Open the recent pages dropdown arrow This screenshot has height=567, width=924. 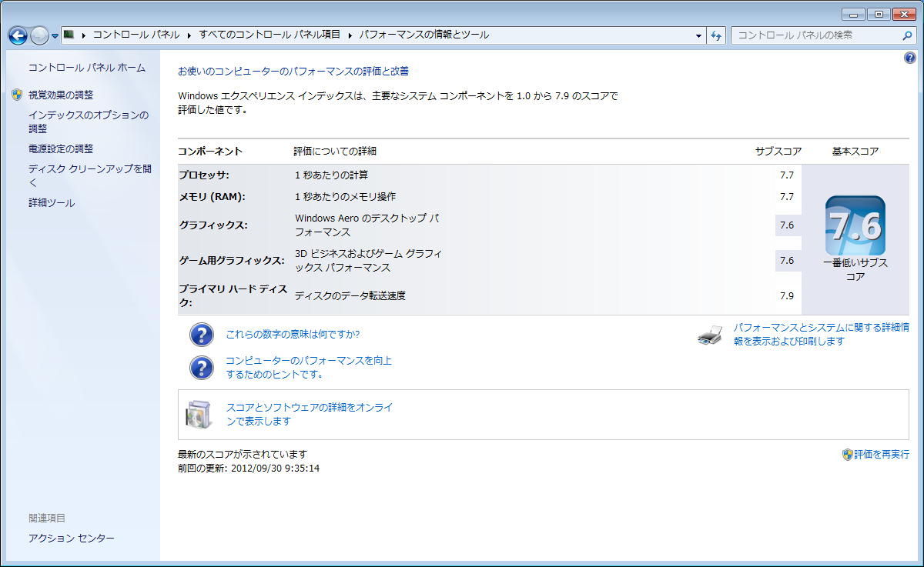point(55,36)
